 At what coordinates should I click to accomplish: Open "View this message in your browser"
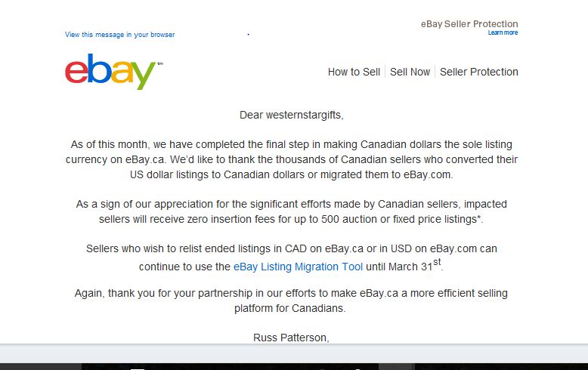click(x=119, y=35)
